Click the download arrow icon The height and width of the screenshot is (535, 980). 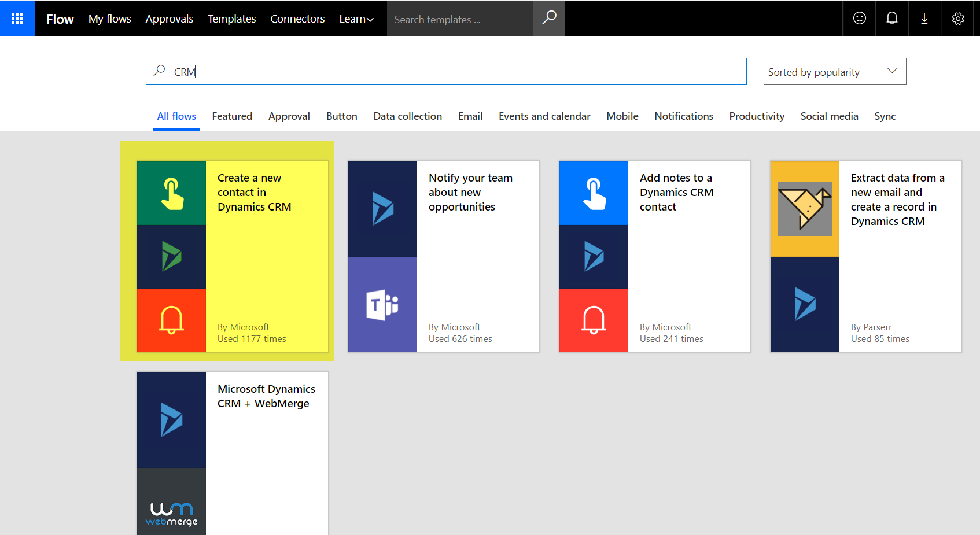[x=924, y=19]
